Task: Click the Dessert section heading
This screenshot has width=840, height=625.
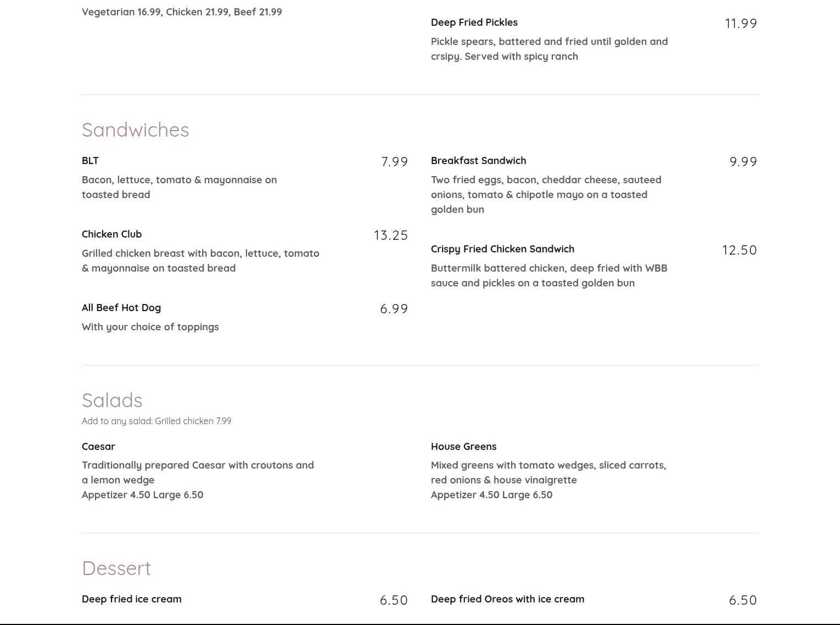Action: pos(116,568)
